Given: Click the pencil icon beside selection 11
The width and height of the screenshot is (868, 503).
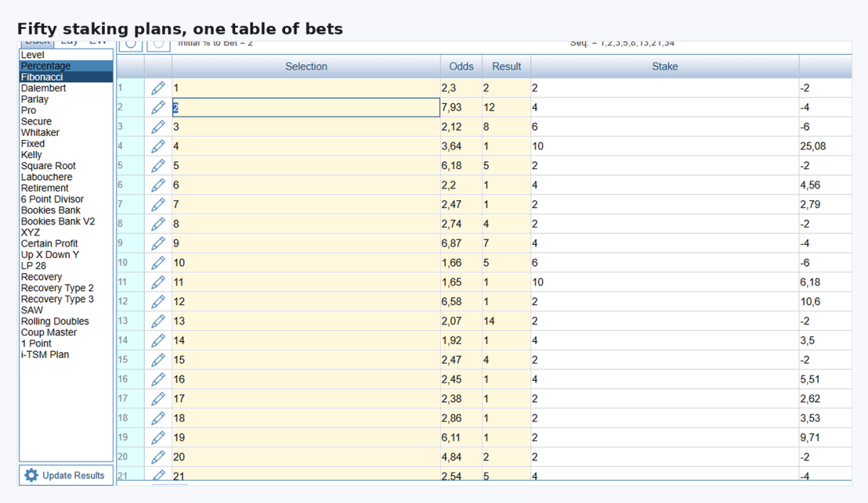Looking at the screenshot, I should click(x=158, y=282).
